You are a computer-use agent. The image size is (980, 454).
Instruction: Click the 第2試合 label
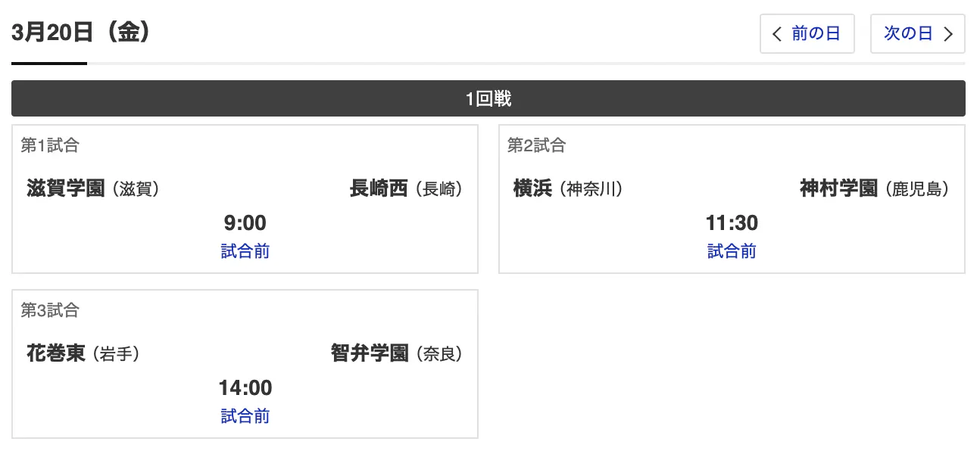(536, 145)
